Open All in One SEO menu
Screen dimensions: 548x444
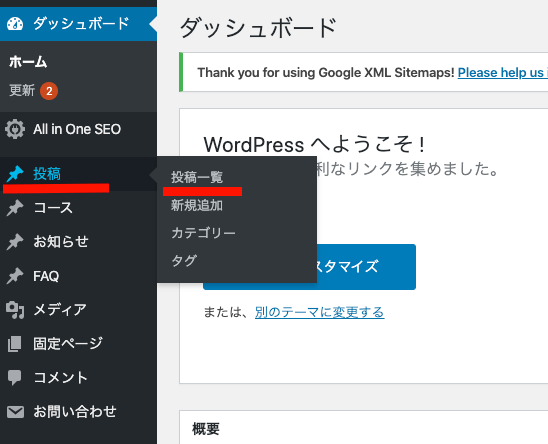(78, 129)
